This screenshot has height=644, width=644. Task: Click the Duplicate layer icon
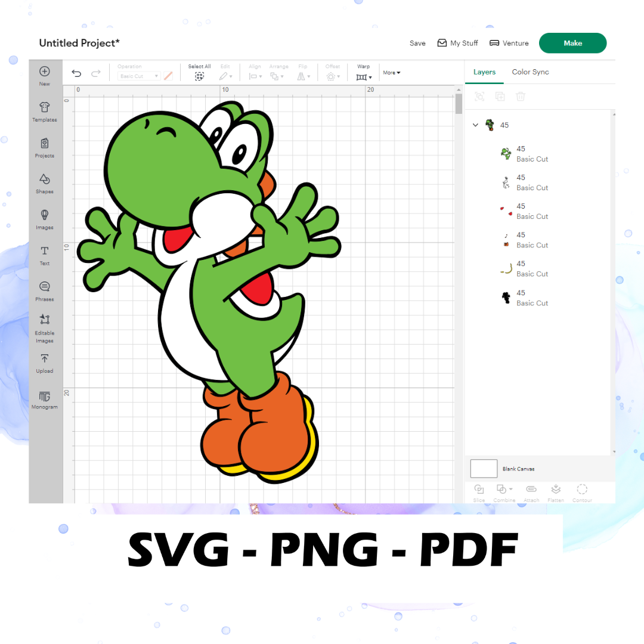[500, 97]
